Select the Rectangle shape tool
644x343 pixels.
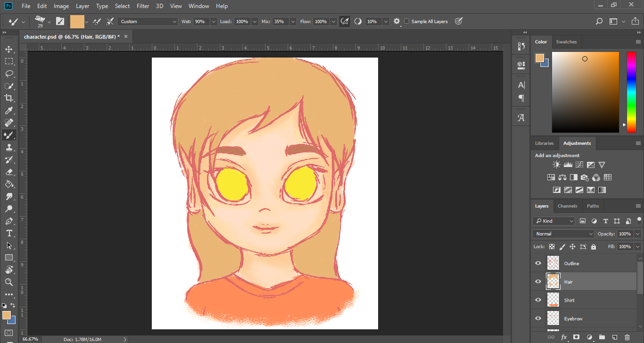click(9, 258)
